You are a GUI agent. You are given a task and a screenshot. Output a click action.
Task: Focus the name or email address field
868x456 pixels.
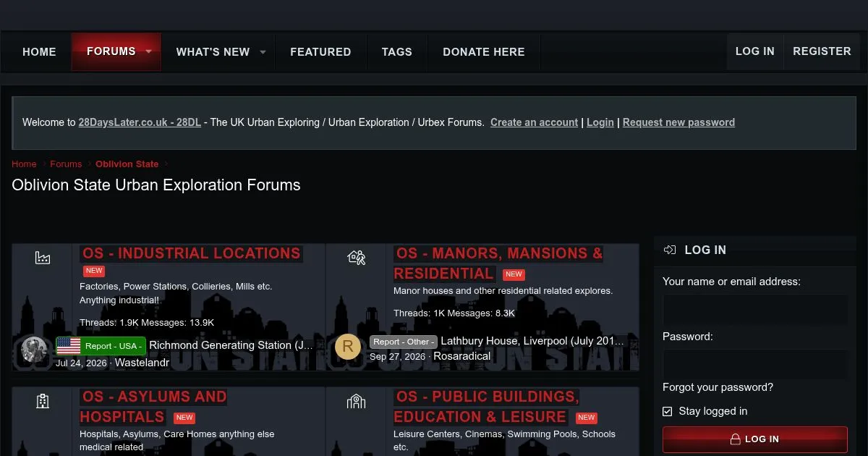pyautogui.click(x=755, y=310)
